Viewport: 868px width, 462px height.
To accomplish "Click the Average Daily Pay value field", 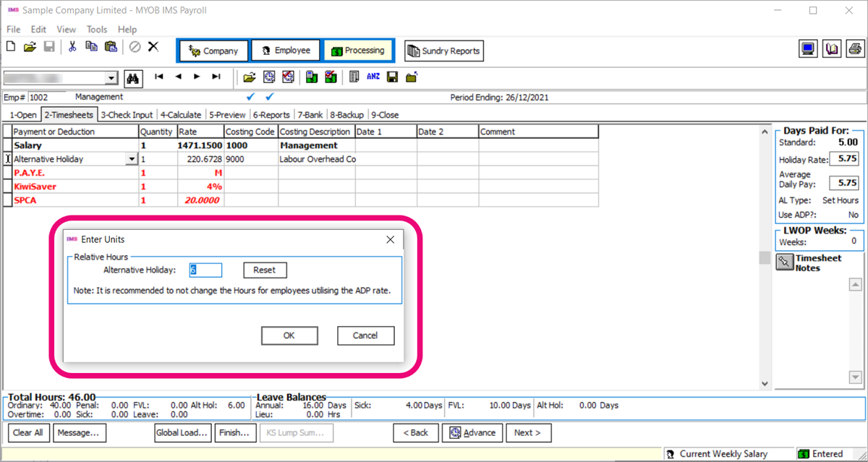I will [844, 184].
